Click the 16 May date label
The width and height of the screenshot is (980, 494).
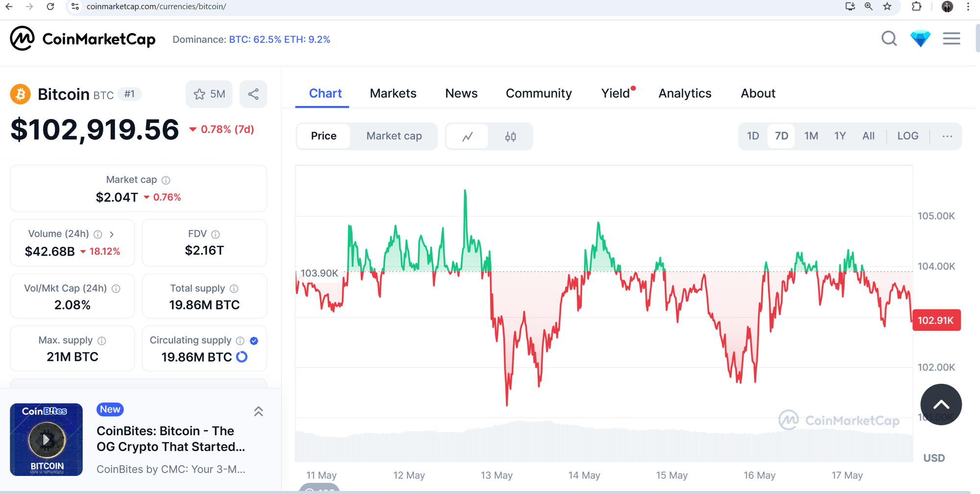pos(759,475)
